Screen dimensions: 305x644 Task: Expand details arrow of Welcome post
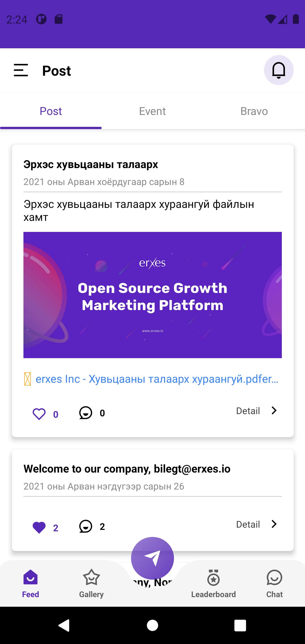[274, 524]
